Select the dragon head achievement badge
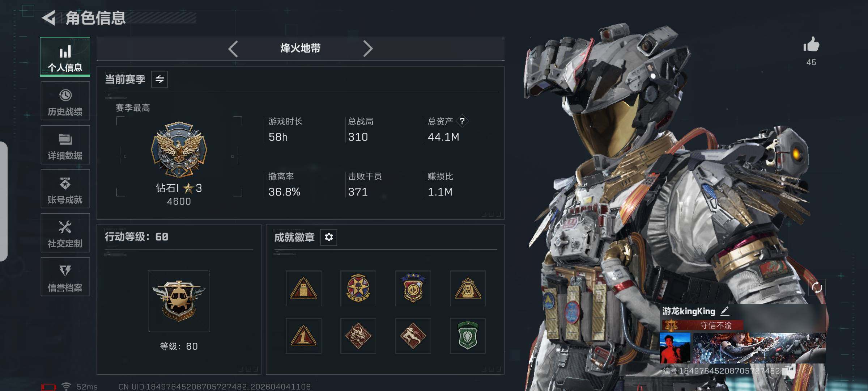 coord(358,336)
